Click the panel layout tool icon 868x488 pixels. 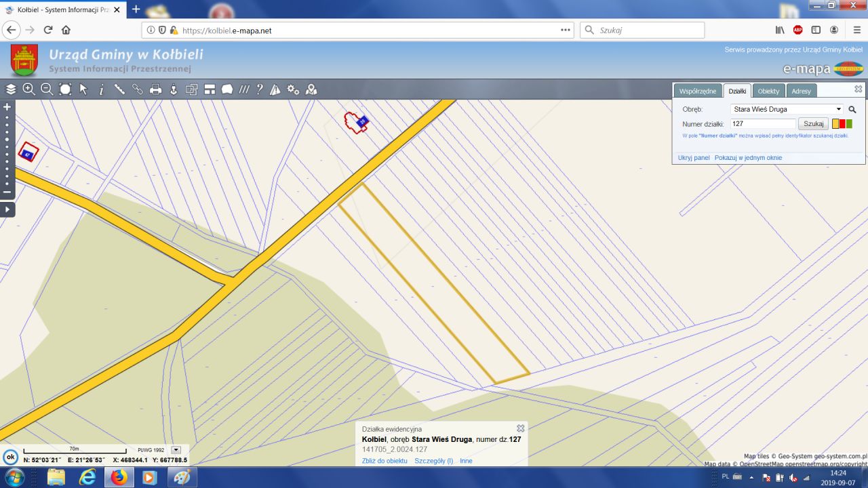pos(210,89)
